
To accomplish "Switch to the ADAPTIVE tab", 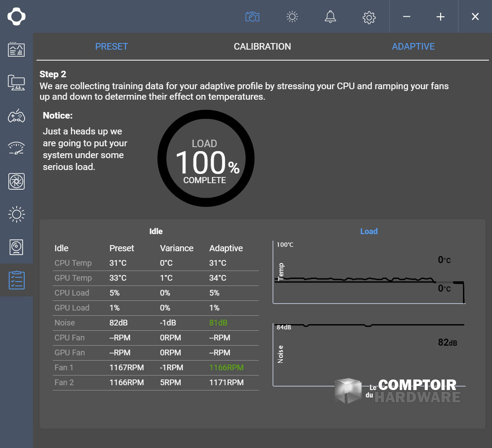I will pyautogui.click(x=413, y=47).
